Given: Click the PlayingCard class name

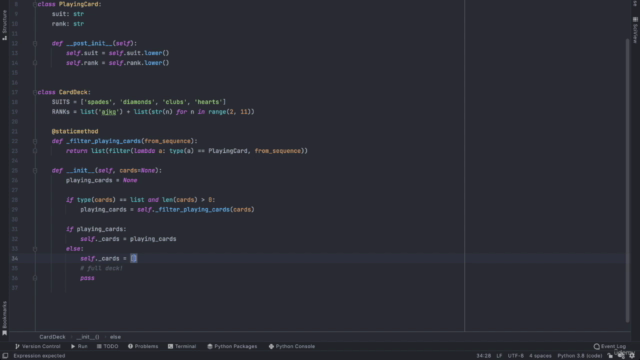Looking at the screenshot, I should (80, 4).
